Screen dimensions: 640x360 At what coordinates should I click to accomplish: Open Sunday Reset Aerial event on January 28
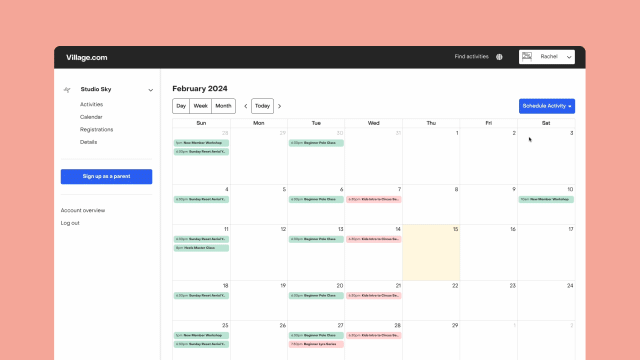201,152
